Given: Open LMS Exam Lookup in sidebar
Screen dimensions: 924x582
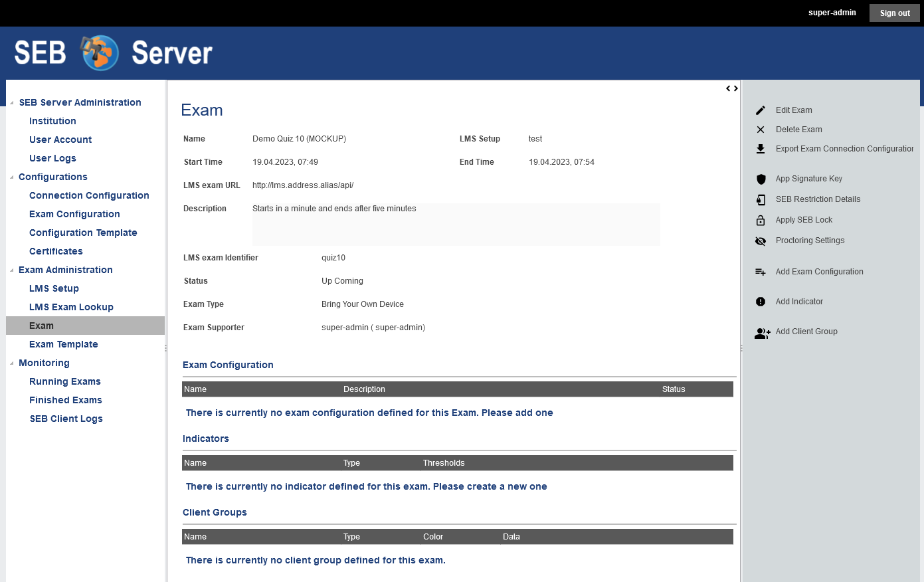Looking at the screenshot, I should (71, 307).
